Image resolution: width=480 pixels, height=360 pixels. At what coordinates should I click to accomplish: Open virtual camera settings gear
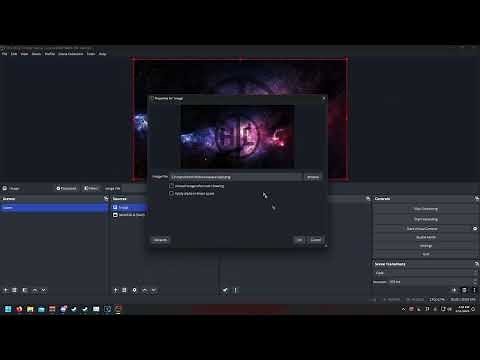point(475,228)
